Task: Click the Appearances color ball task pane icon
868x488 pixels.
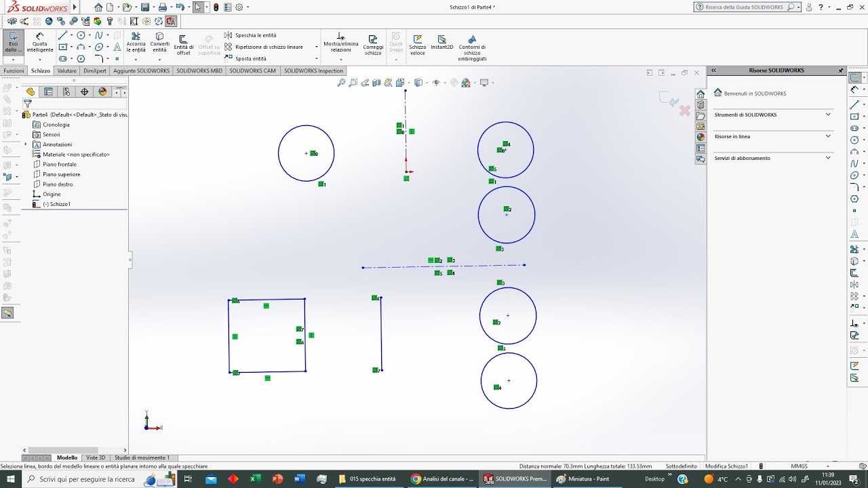Action: 701,137
